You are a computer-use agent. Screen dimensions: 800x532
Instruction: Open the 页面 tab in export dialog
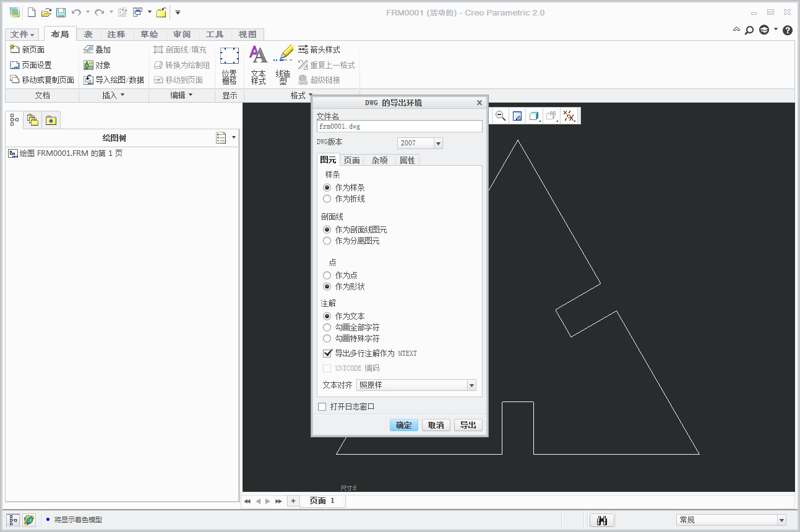pyautogui.click(x=352, y=160)
